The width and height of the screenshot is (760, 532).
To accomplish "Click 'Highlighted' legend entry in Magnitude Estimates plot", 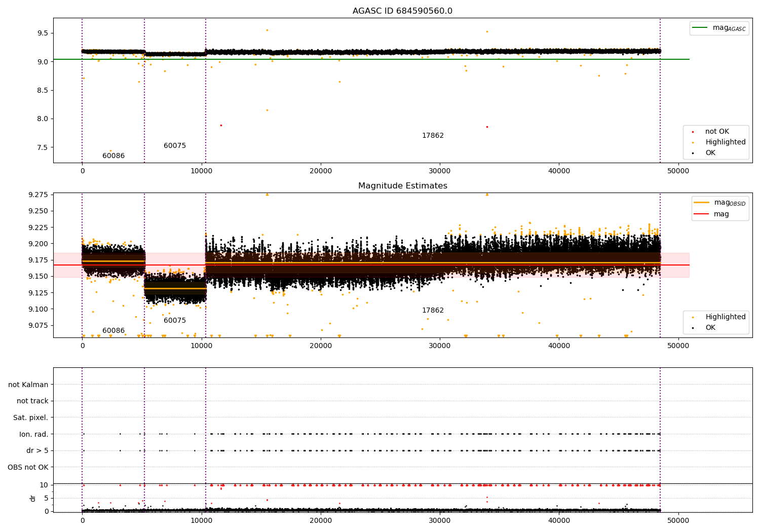I will pyautogui.click(x=720, y=317).
